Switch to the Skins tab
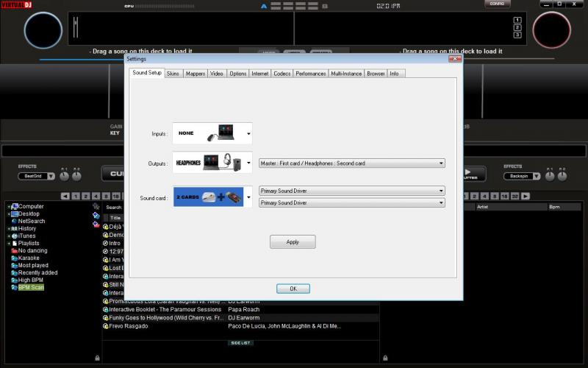Screen dimensions: 588x368 173,74
